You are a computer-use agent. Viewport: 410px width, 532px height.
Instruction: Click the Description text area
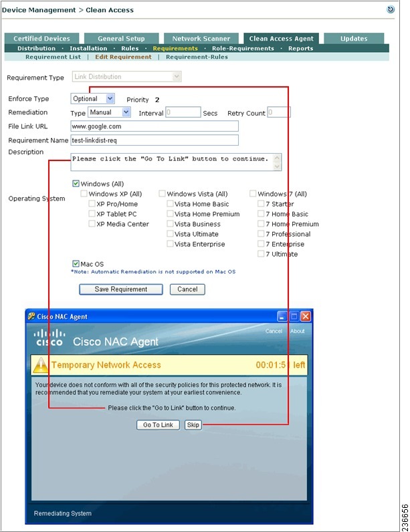tap(176, 162)
